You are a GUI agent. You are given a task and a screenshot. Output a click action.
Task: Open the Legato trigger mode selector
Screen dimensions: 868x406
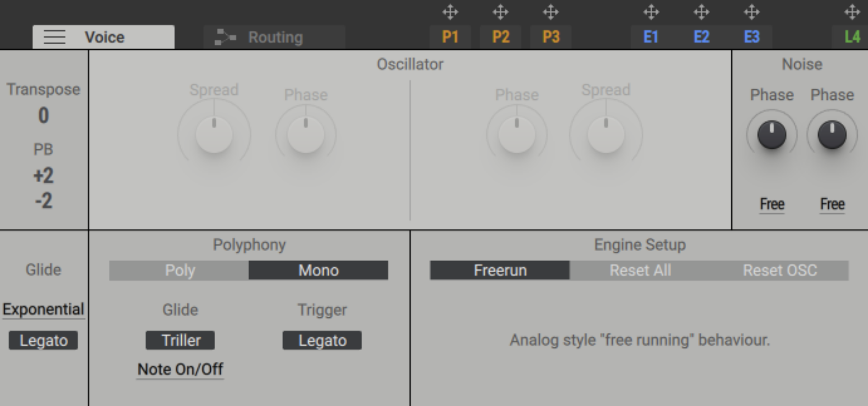[322, 341]
